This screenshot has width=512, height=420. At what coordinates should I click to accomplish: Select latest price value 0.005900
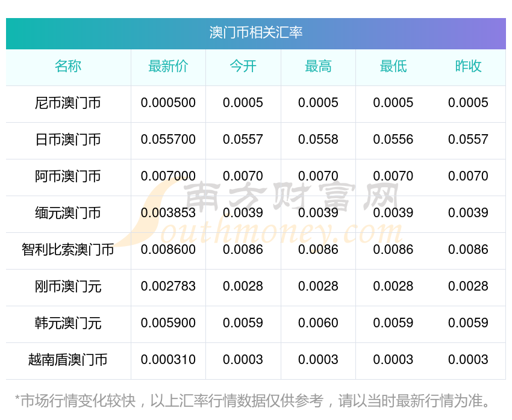pyautogui.click(x=168, y=323)
